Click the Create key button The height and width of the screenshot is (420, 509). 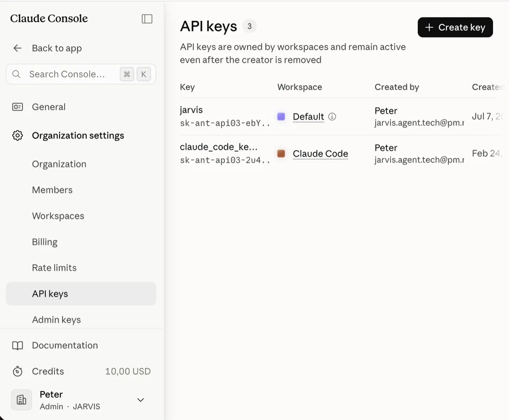(x=455, y=27)
